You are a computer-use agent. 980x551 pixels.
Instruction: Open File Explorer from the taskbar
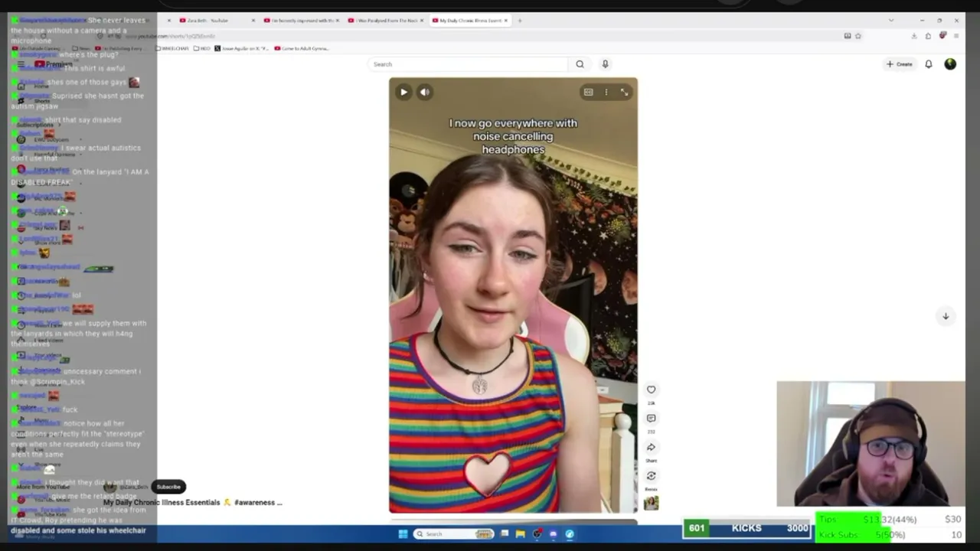[x=520, y=534]
